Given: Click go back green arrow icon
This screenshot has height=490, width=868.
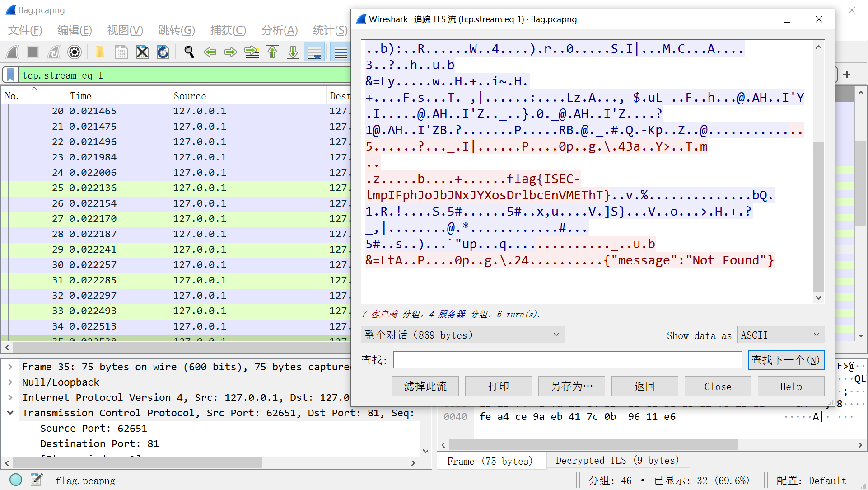Looking at the screenshot, I should 210,52.
